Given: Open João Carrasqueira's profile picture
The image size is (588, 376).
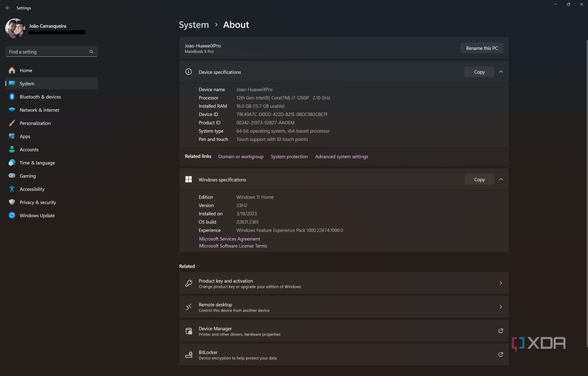Looking at the screenshot, I should [15, 28].
